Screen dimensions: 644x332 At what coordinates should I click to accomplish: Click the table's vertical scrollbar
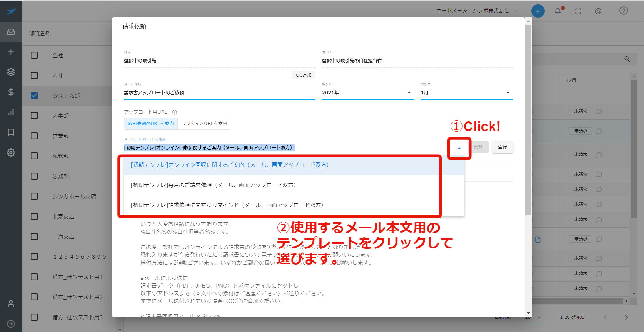click(634, 148)
